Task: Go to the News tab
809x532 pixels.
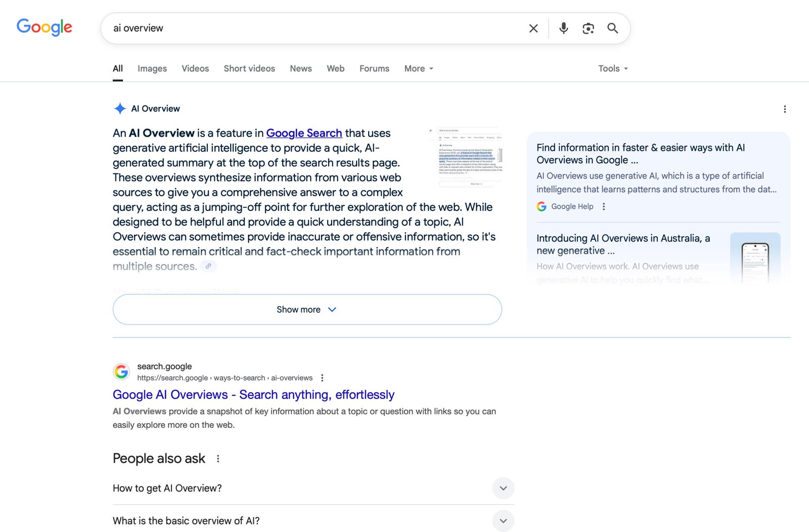Action: (x=301, y=69)
